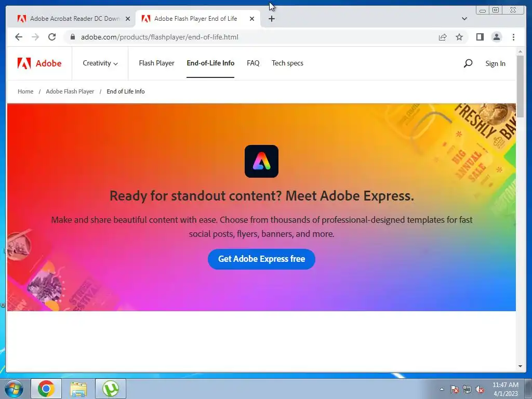Click the address bar URL
This screenshot has width=532, height=399.
click(x=159, y=37)
